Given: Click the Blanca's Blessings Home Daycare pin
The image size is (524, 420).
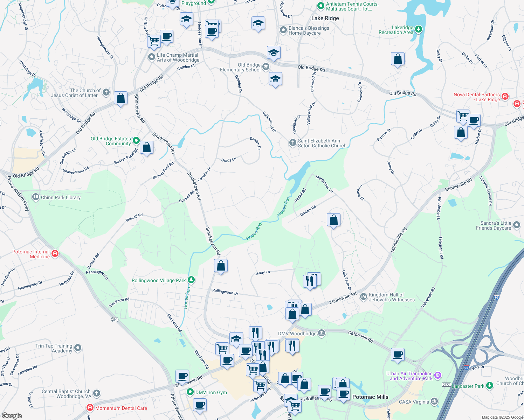Looking at the screenshot, I should (x=283, y=30).
